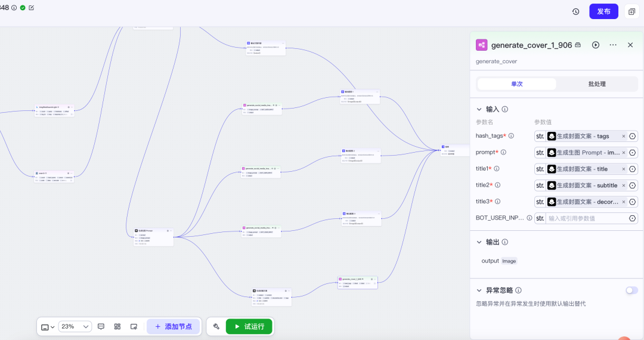Toggle the 异常忽略 switch
The image size is (644, 340).
[631, 290]
